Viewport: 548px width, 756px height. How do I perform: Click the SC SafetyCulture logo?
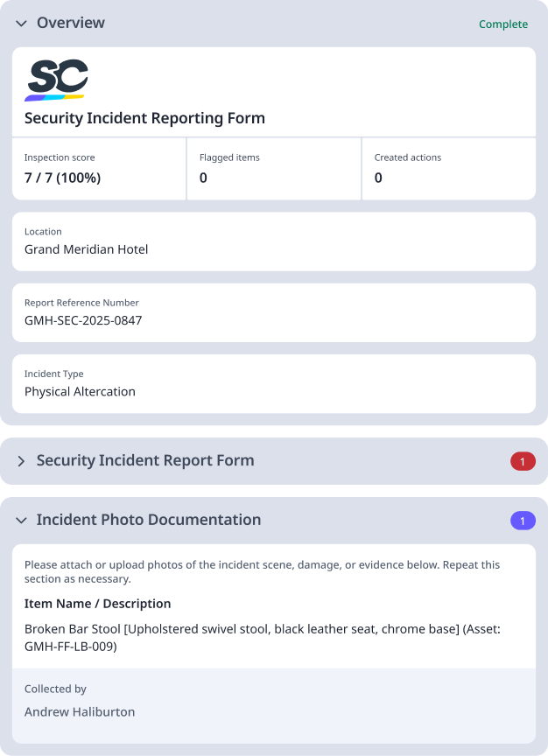pos(57,78)
